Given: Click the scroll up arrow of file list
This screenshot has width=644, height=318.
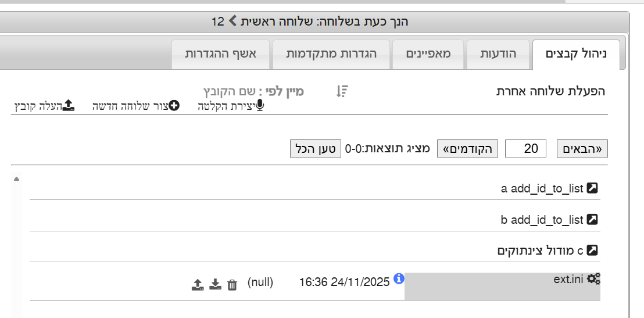Looking at the screenshot, I should coord(16,179).
